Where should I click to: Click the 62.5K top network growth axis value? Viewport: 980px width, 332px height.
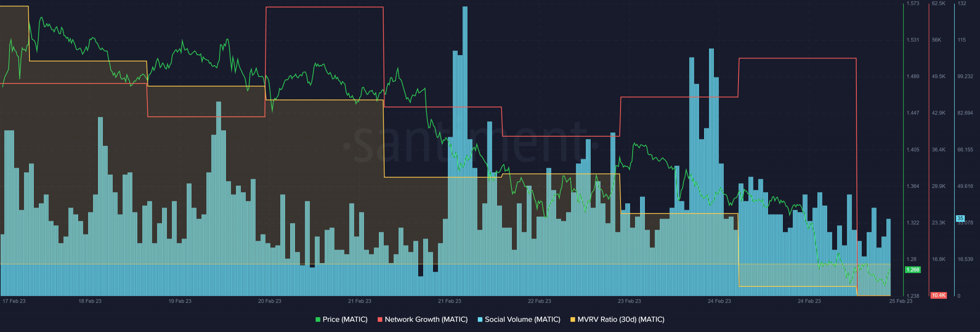[x=938, y=3]
